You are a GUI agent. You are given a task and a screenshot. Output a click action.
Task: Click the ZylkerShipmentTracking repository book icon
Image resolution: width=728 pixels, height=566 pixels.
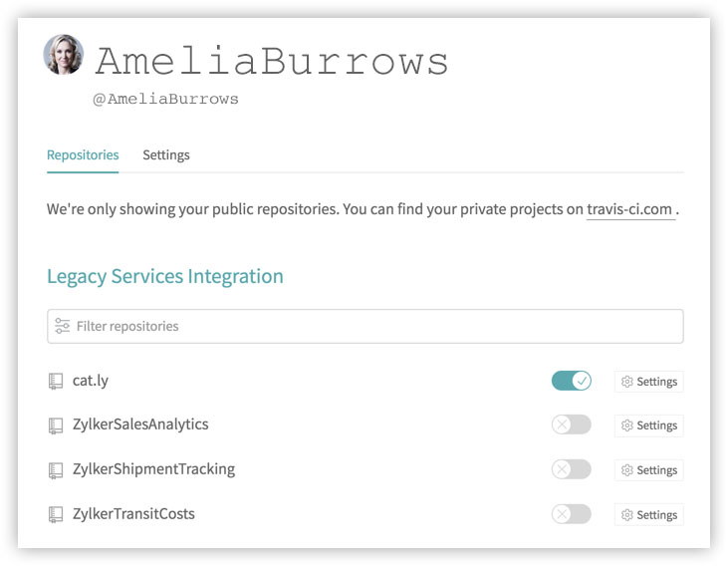[x=56, y=469]
